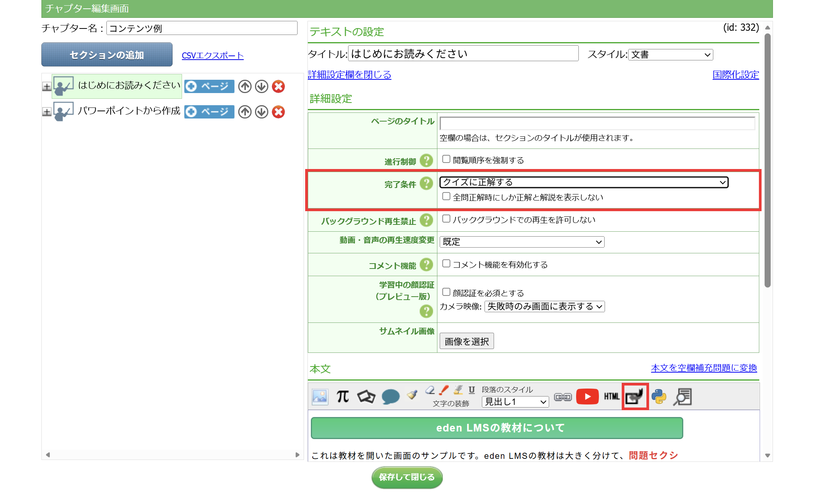Open help for バックグラウンド再生禁止
Viewport: 814px width, 504px height.
(x=426, y=221)
